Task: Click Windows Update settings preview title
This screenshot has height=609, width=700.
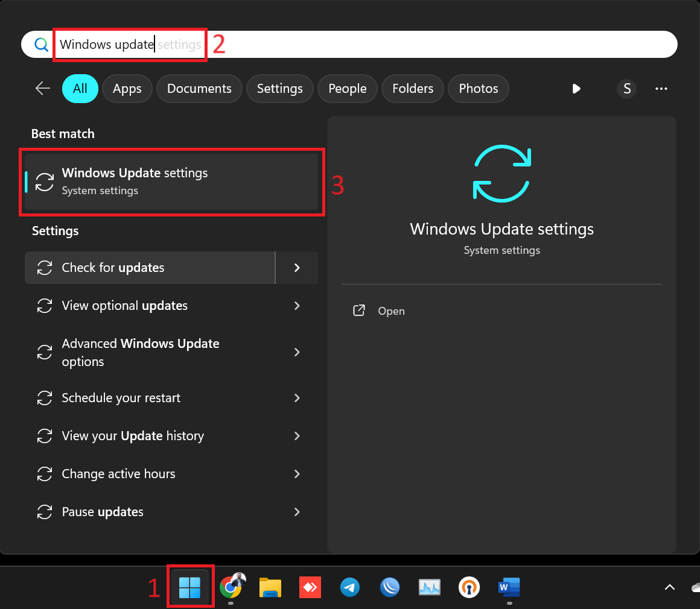Action: coord(502,229)
